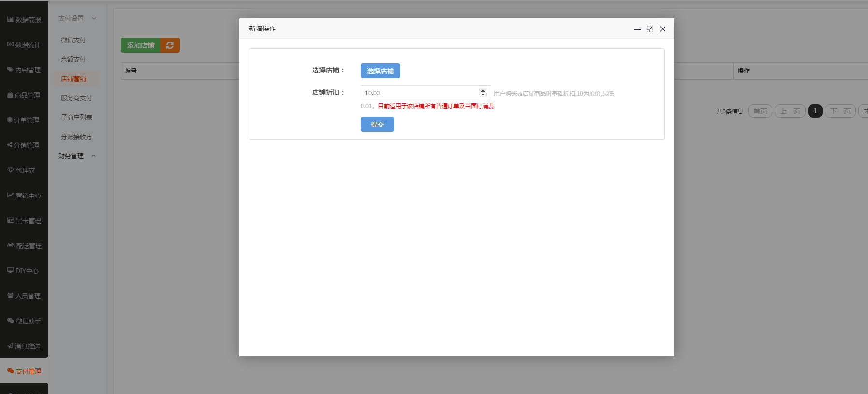Go to 订单管理 in the sidebar
The image size is (868, 394).
coord(24,120)
